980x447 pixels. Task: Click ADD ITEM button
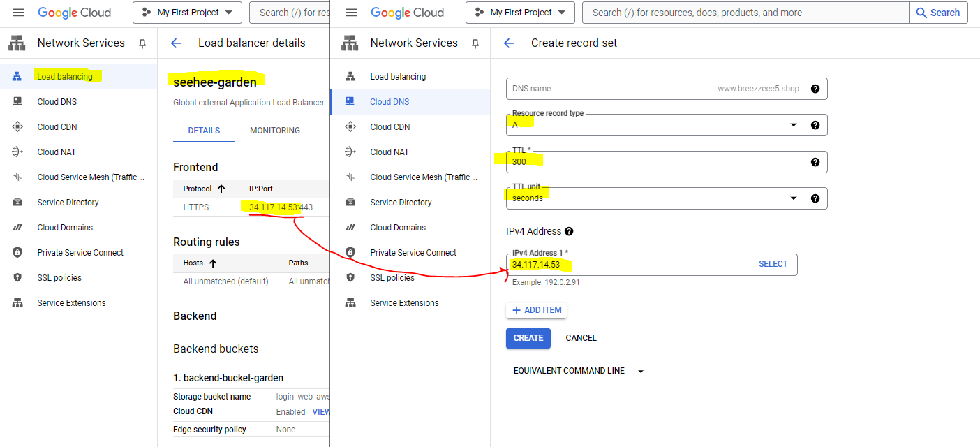pos(536,310)
